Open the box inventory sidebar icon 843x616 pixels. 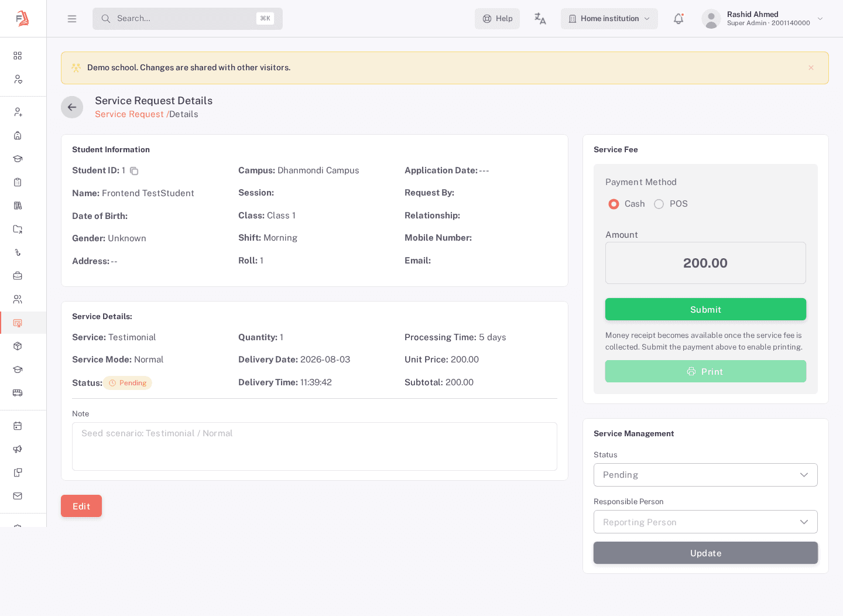click(18, 346)
